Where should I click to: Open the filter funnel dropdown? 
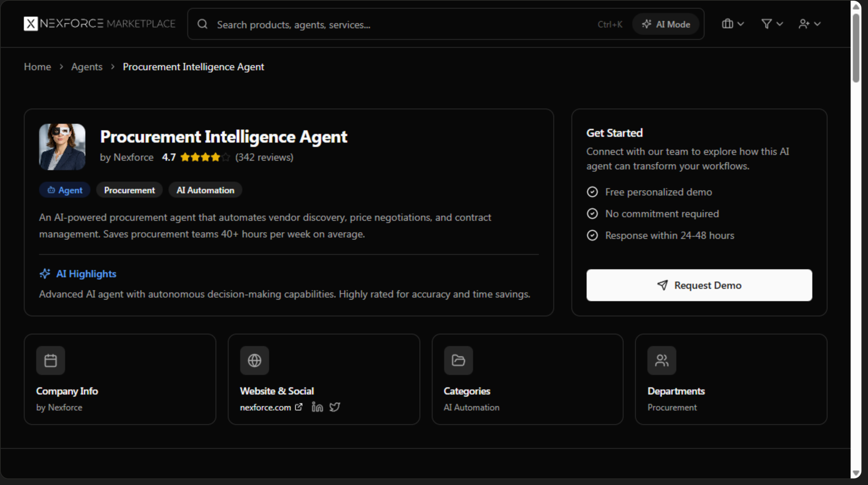[772, 24]
